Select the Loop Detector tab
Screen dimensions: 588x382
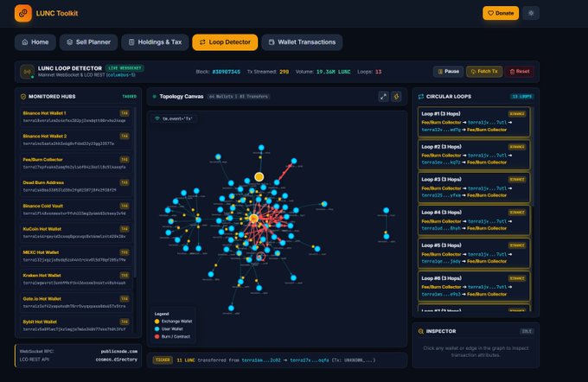pyautogui.click(x=225, y=42)
